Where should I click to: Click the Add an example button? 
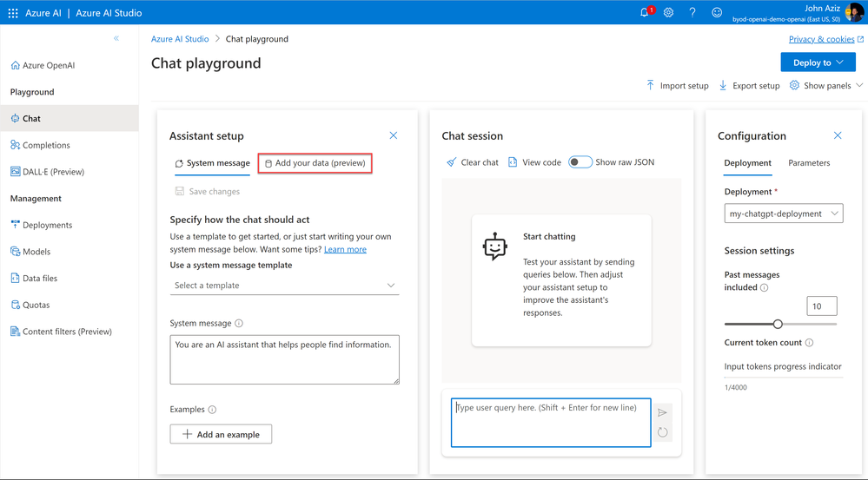[221, 434]
